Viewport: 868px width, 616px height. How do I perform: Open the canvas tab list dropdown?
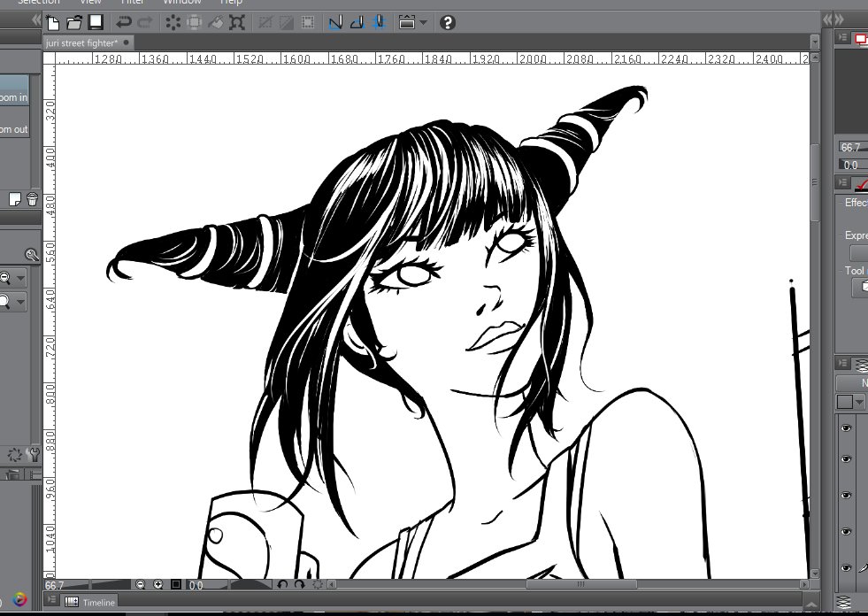[814, 42]
